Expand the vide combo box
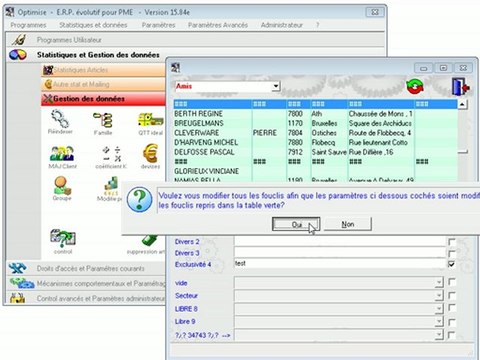This screenshot has height=360, width=480. (439, 283)
